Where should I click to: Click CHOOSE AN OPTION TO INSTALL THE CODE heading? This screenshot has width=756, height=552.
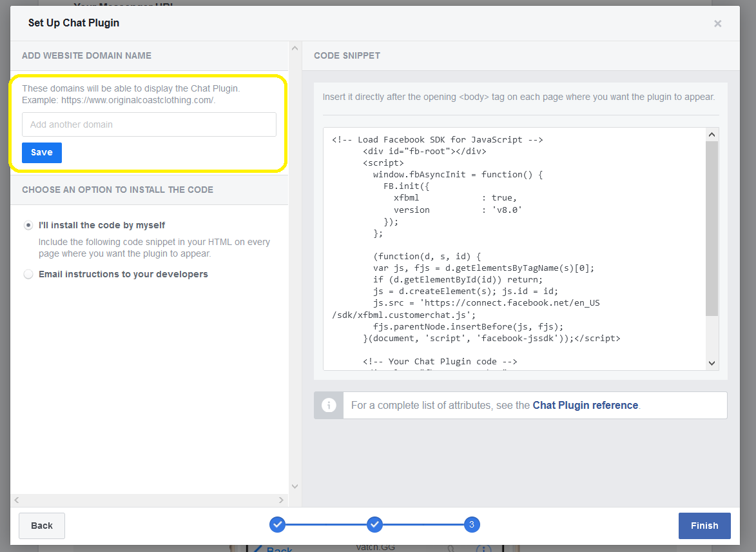point(118,190)
